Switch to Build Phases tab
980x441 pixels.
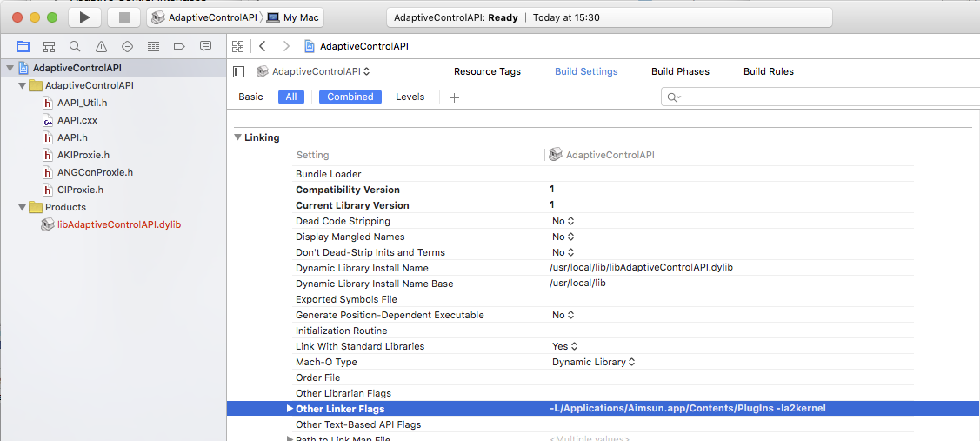coord(680,71)
